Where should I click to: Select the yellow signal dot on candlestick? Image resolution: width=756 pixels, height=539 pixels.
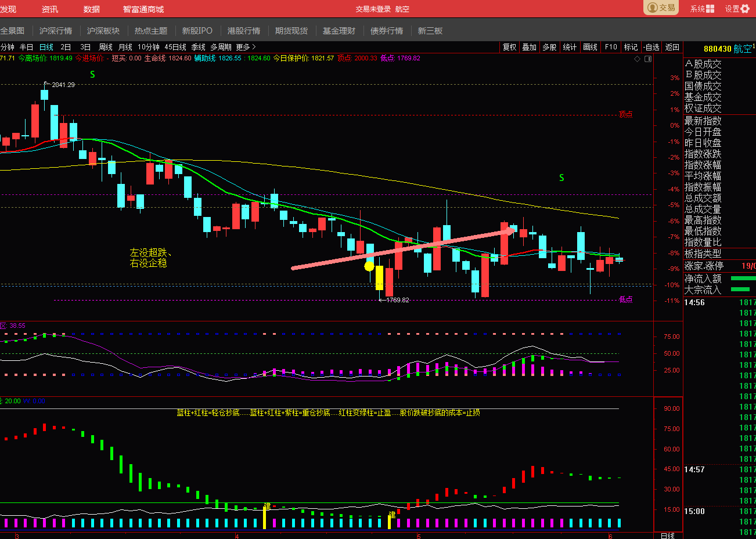[369, 266]
